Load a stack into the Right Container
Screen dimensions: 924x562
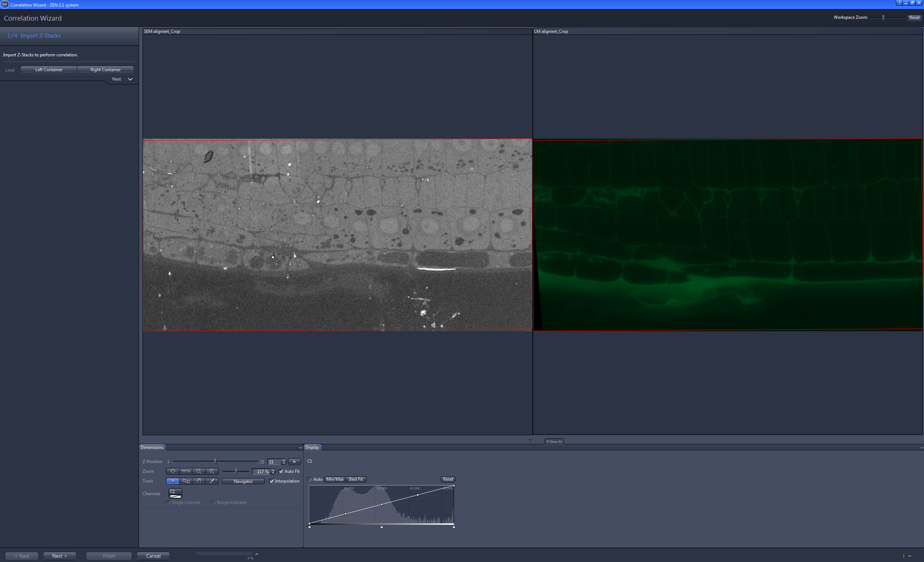[x=105, y=69]
